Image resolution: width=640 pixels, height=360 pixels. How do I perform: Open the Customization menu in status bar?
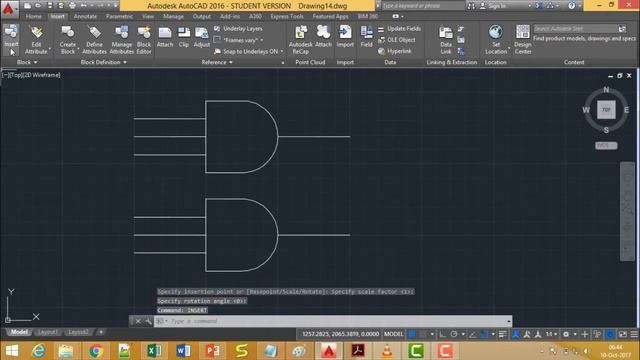[634, 334]
